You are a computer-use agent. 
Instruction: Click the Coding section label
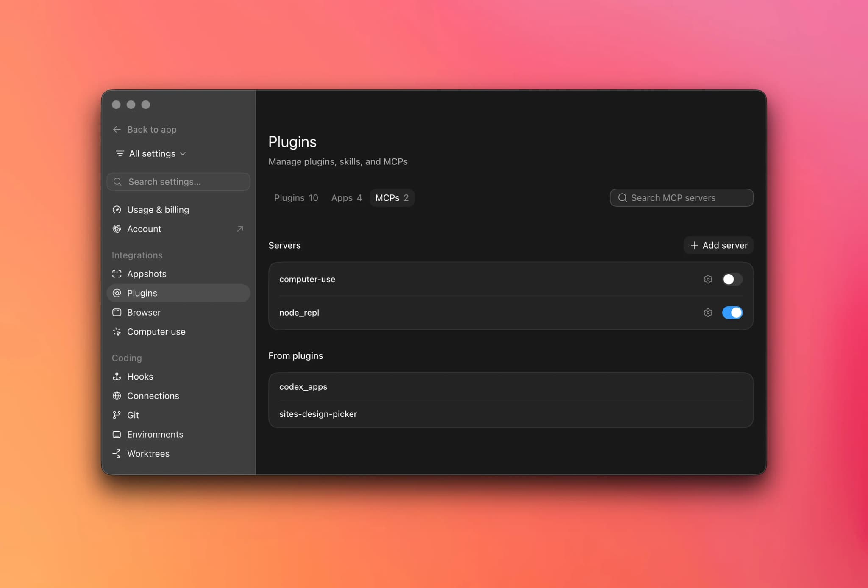click(127, 358)
